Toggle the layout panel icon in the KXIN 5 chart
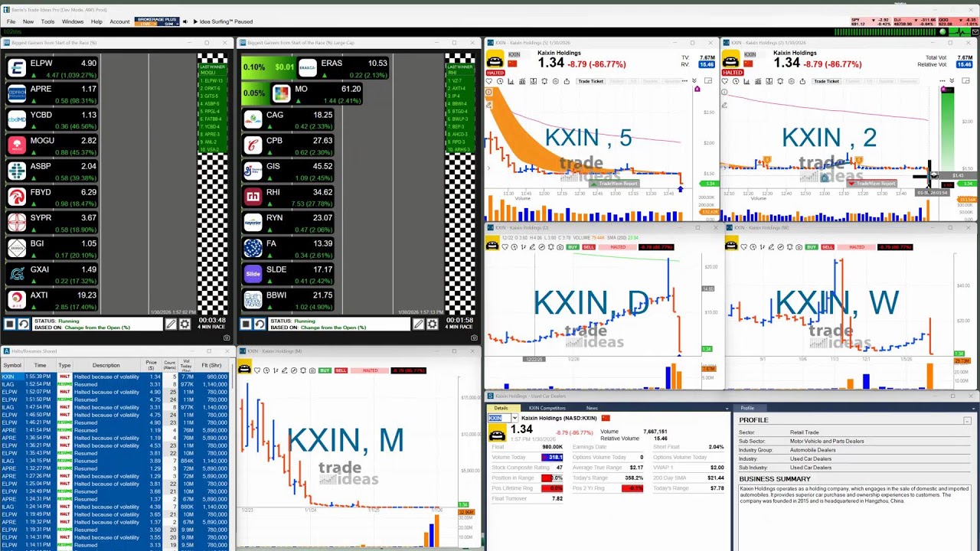Viewport: 980px width, 551px height. (708, 81)
